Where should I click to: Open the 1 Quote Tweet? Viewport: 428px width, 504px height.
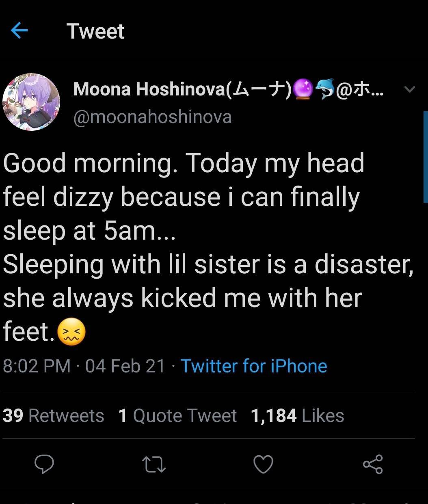(177, 415)
